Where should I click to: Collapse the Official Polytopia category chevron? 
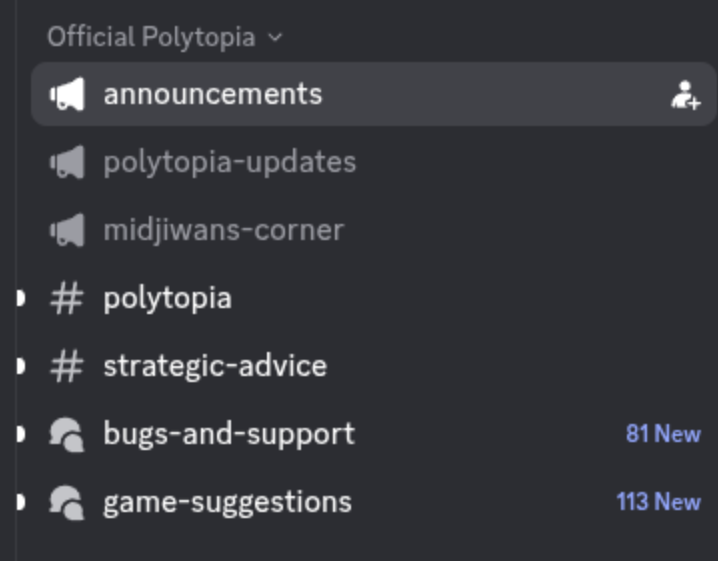(x=275, y=38)
